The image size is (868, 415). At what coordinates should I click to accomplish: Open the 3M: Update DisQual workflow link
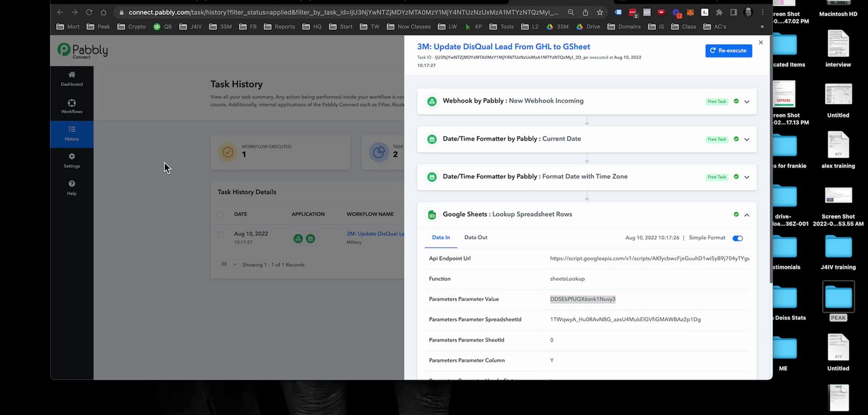[x=375, y=234]
